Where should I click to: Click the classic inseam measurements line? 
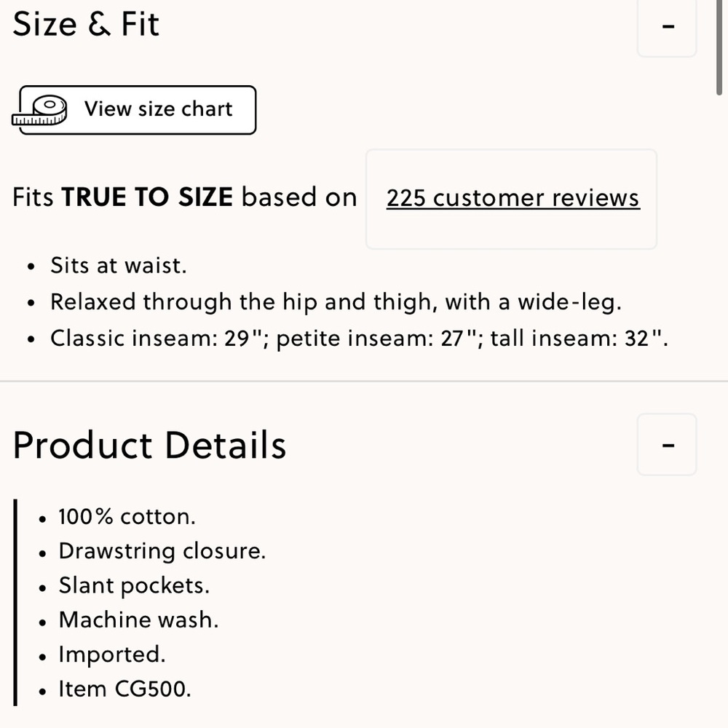click(359, 339)
